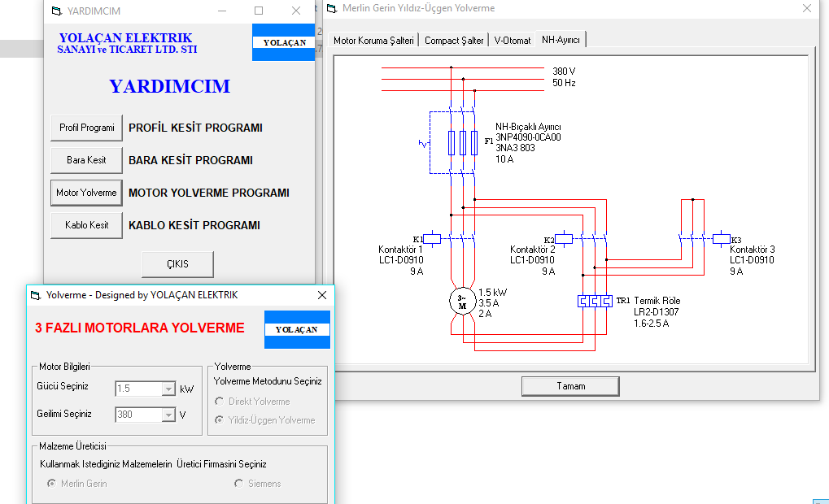Click the YOLAÇAN logo in Yolverme dialog
Viewport: 829px width, 504px height.
coord(297,329)
